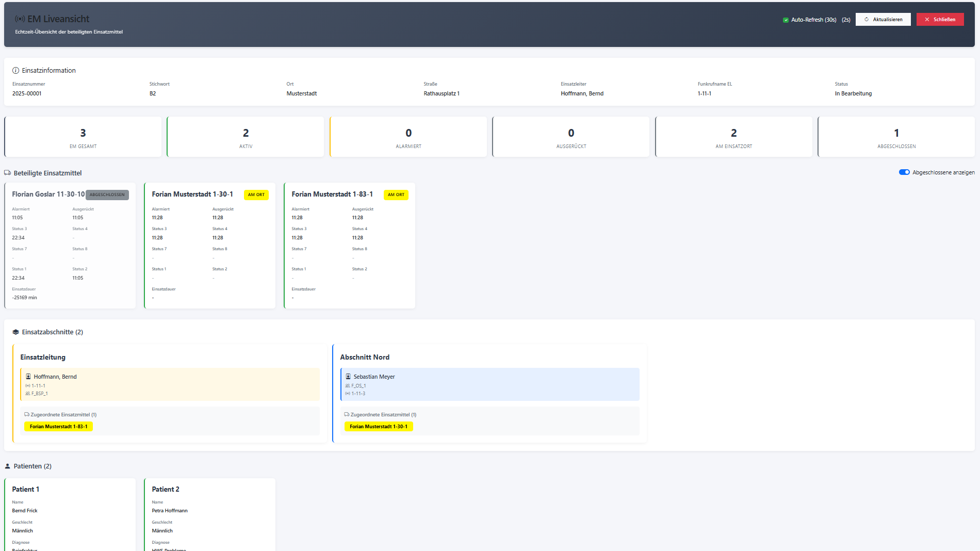Click the broadcast icon beside EM Liveansicht
This screenshot has height=551, width=980.
coord(20,19)
